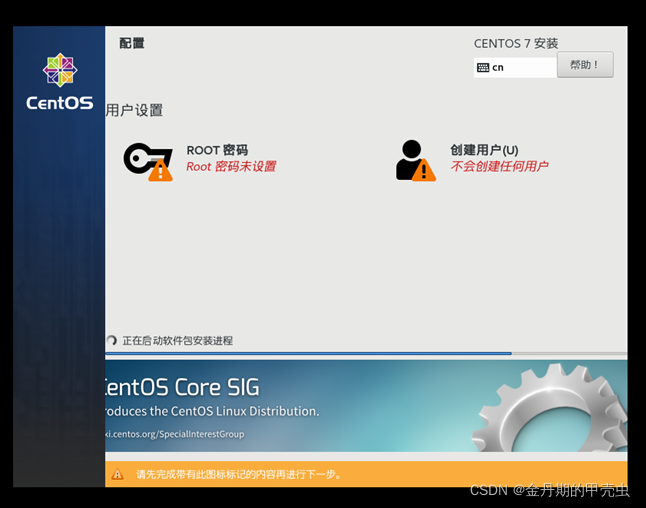The height and width of the screenshot is (508, 646).
Task: Select the 创建用户(U) label
Action: click(x=484, y=150)
